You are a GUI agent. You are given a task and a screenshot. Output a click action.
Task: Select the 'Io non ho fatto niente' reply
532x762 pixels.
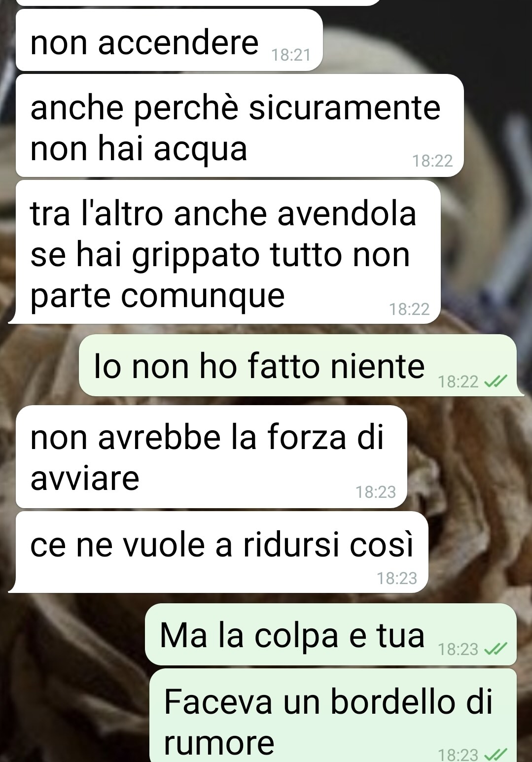tap(298, 365)
